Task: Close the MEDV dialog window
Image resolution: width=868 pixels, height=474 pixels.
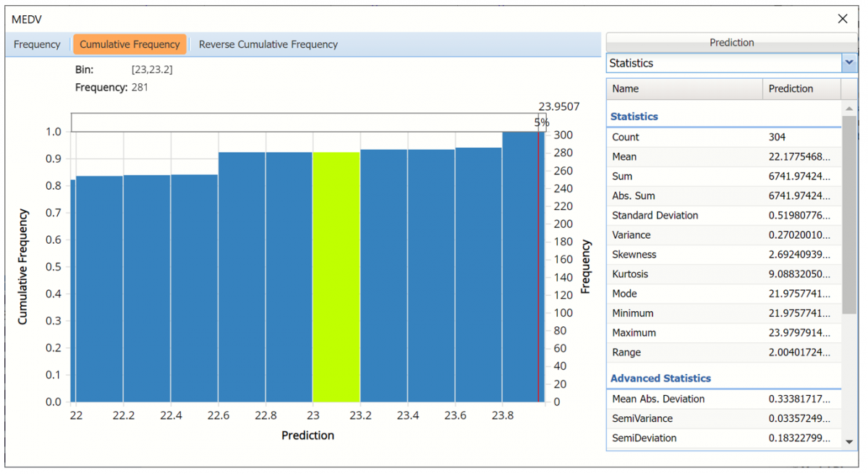Action: click(842, 19)
